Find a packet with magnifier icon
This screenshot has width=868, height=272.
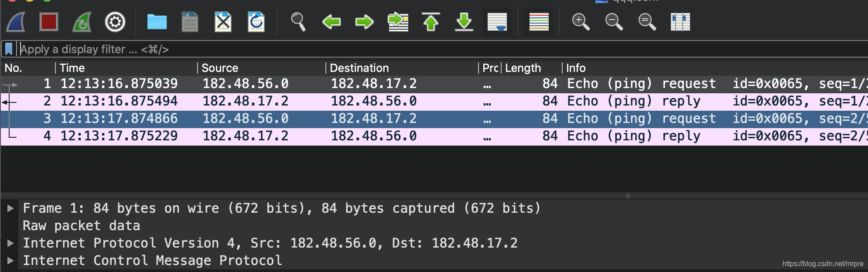click(298, 21)
